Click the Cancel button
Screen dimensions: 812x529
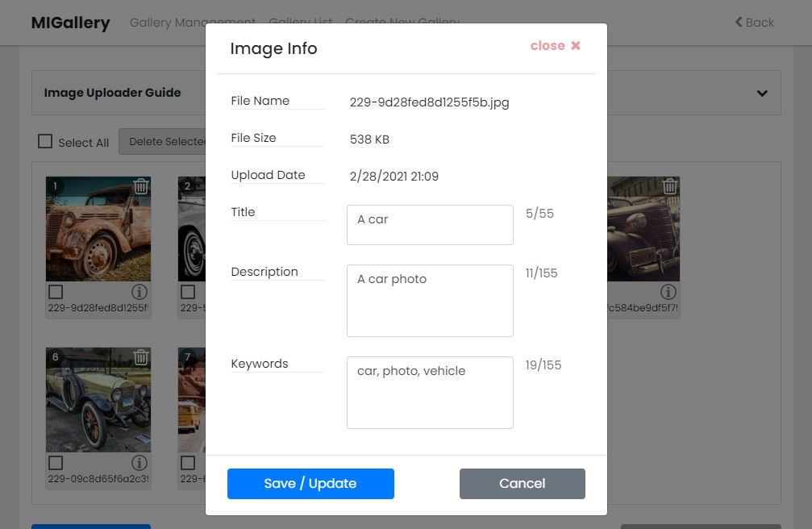tap(522, 483)
